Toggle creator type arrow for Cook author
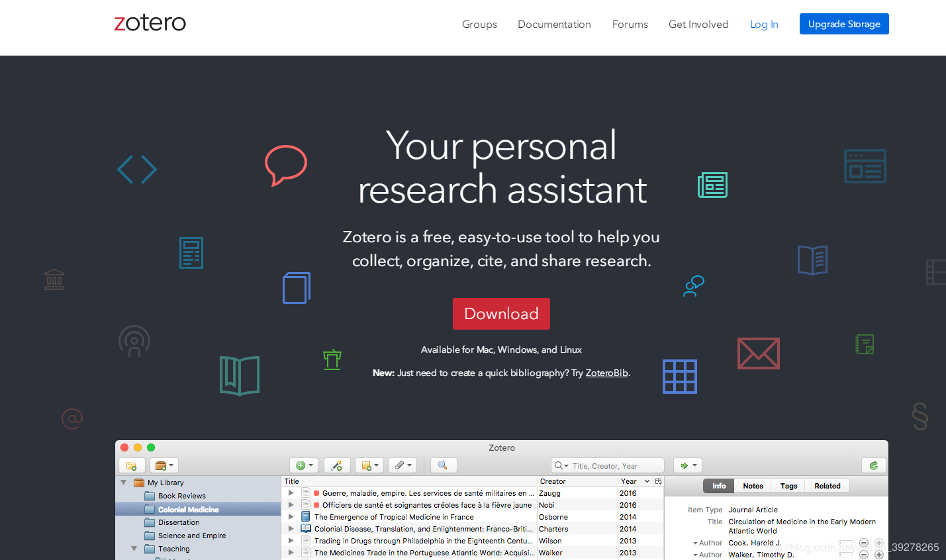This screenshot has height=560, width=946. (x=695, y=543)
